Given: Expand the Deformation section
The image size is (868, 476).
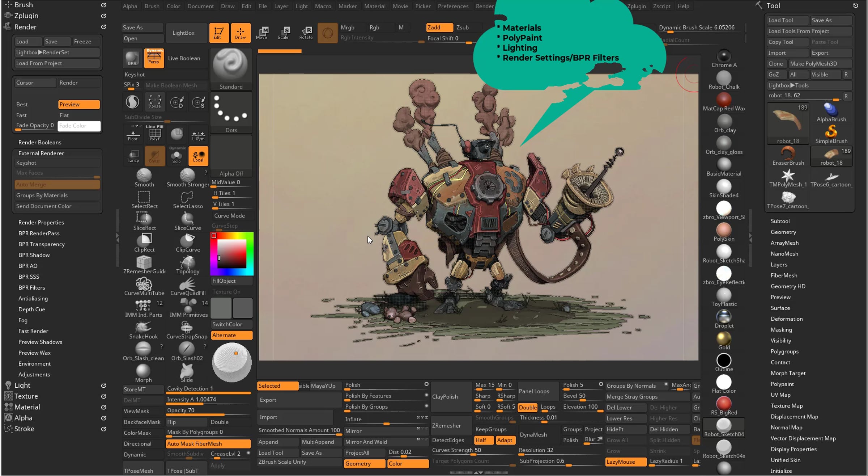Looking at the screenshot, I should (x=787, y=319).
